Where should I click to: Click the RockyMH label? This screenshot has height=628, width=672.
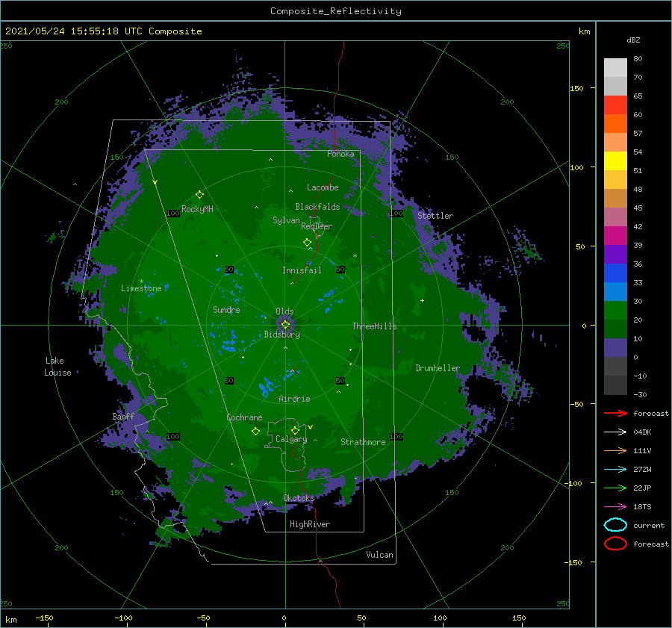tap(197, 209)
